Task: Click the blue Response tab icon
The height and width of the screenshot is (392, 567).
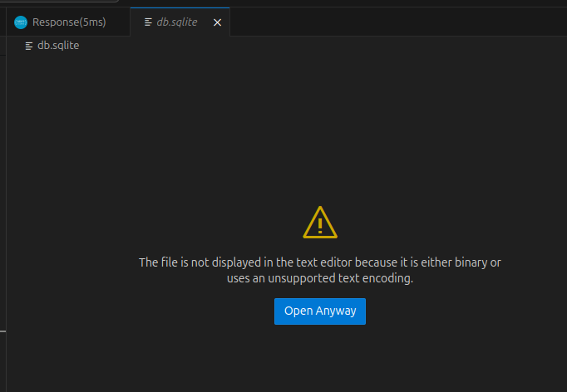Action: tap(21, 22)
